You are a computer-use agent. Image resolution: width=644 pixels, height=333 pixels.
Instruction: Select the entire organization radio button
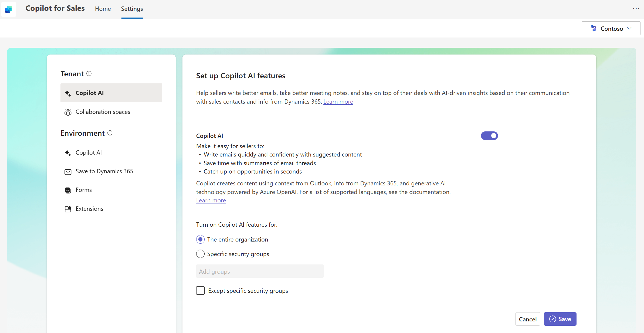200,239
